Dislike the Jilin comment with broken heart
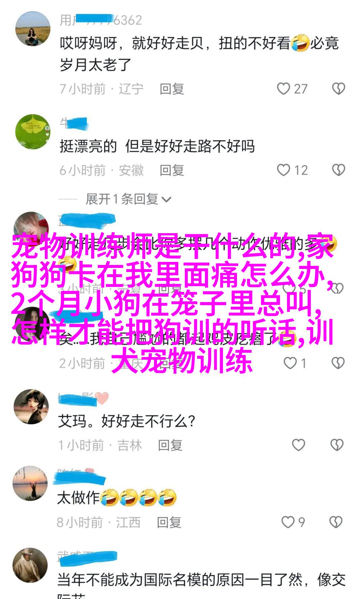This screenshot has height=599, width=364. coord(337,445)
